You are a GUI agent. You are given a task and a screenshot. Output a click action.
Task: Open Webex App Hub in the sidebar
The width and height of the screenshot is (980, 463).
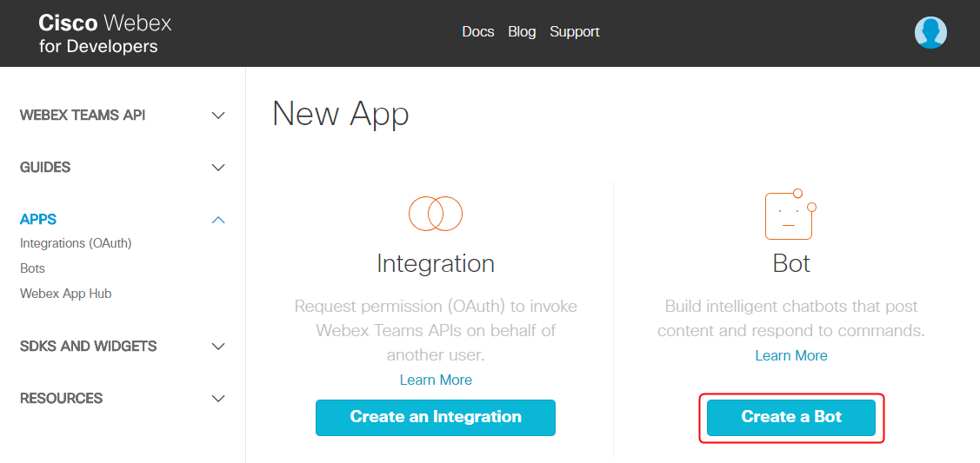click(65, 294)
